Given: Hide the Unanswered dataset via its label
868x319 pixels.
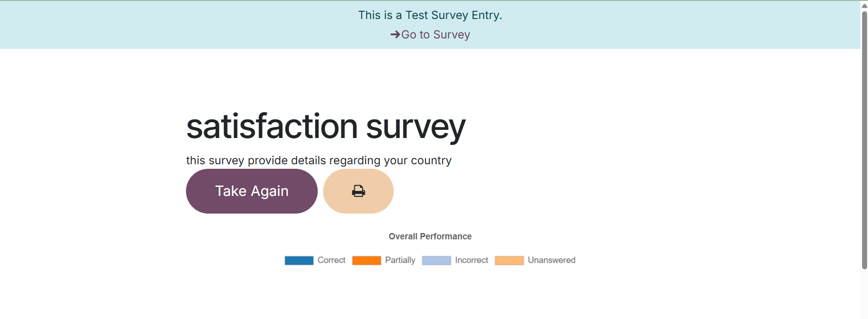Looking at the screenshot, I should [x=551, y=260].
